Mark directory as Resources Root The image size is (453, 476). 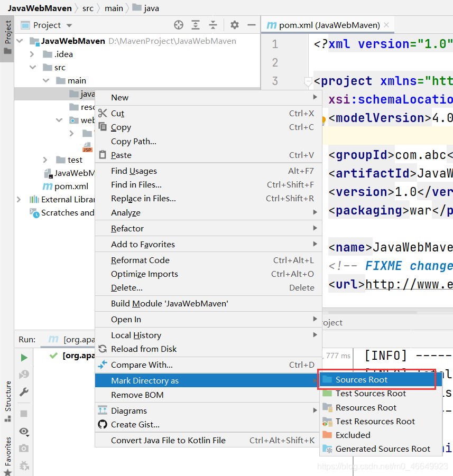[381, 408]
